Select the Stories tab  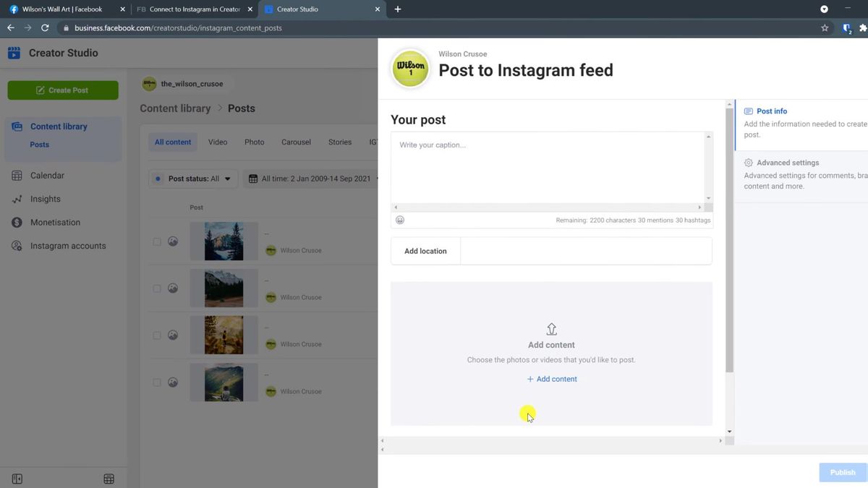click(340, 142)
